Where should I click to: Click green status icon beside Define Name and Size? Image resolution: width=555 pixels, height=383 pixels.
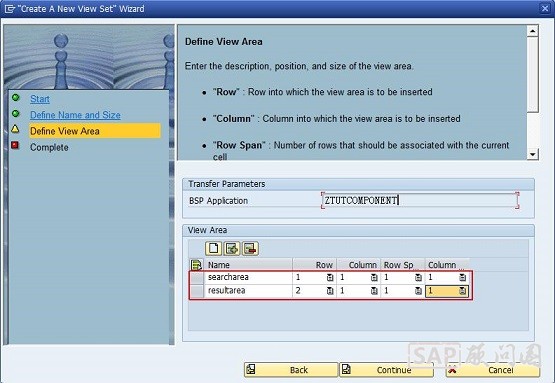16,114
